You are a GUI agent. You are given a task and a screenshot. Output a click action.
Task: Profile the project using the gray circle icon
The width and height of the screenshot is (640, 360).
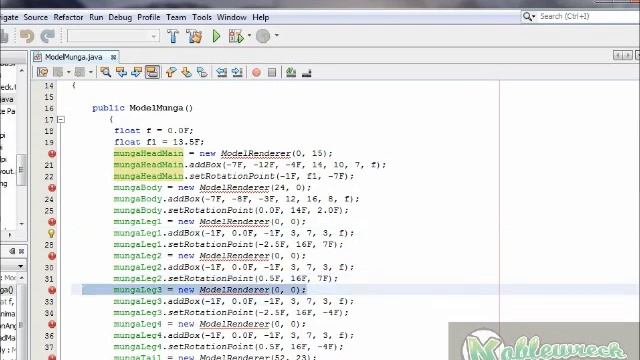[x=263, y=36]
